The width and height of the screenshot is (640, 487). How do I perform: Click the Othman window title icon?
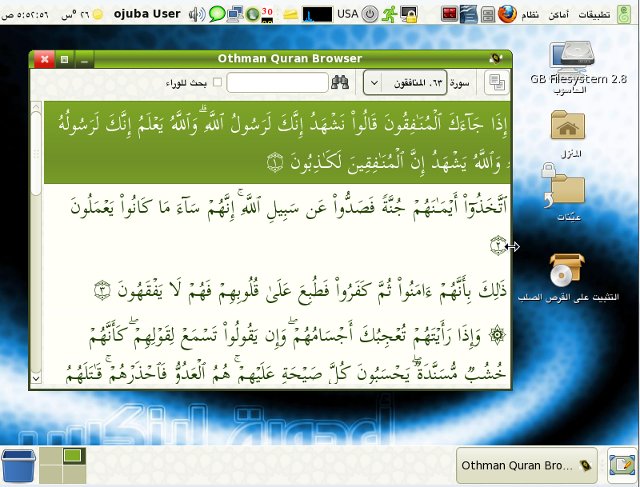coord(496,58)
